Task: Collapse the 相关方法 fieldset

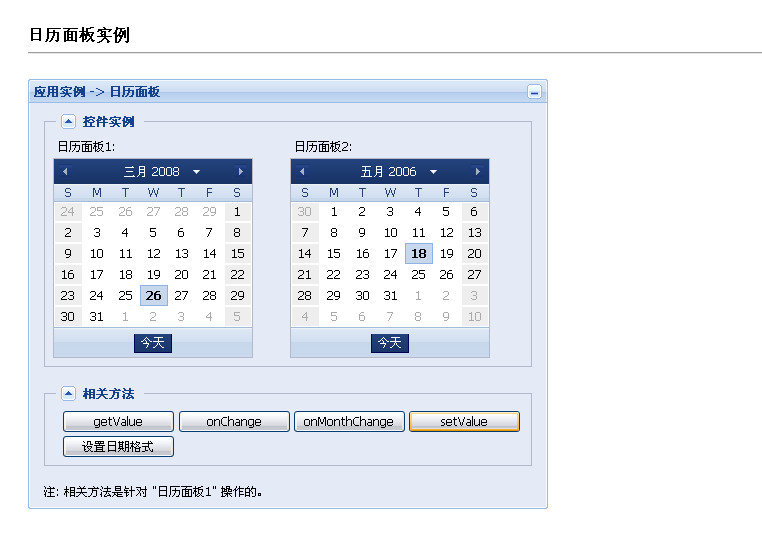Action: pyautogui.click(x=69, y=394)
